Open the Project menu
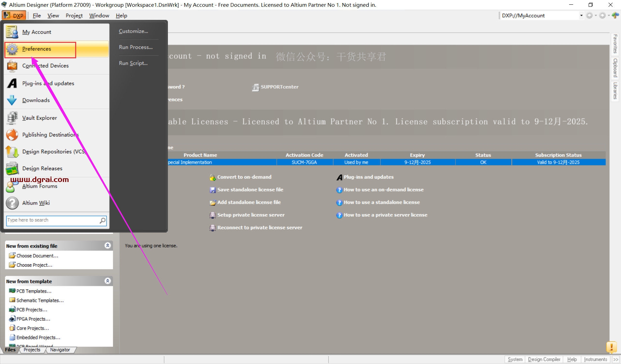The width and height of the screenshot is (621, 364). tap(74, 16)
